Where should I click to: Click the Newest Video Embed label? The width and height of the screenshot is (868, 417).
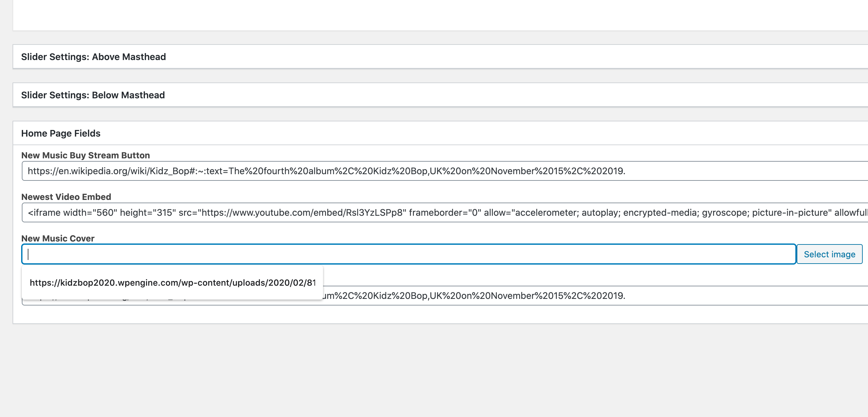(66, 197)
